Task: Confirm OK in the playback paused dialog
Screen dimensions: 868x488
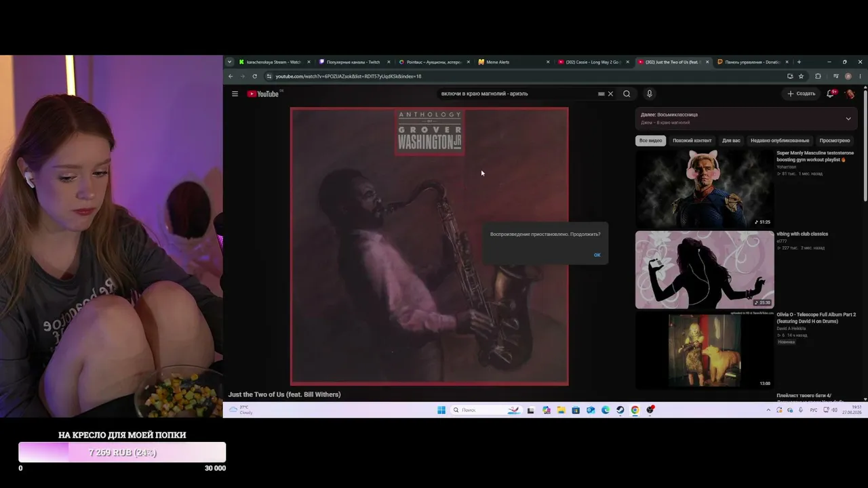Action: (x=597, y=255)
